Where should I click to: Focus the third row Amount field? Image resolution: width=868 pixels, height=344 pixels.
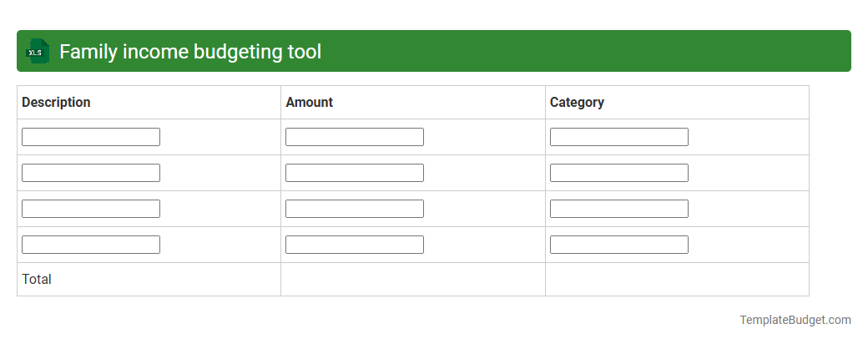click(354, 209)
